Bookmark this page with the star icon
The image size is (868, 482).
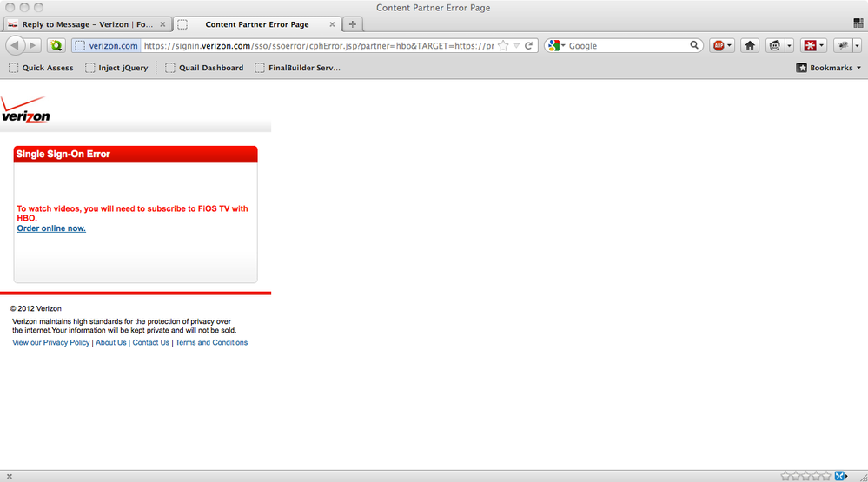(x=503, y=46)
